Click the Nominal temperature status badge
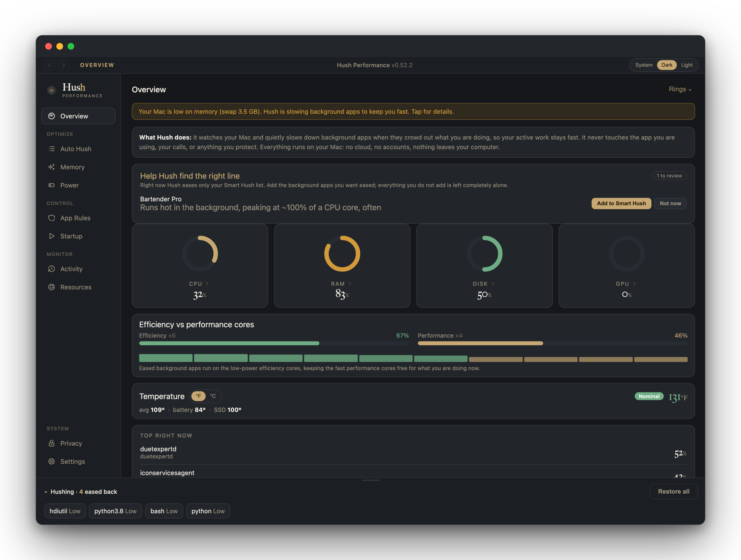Viewport: 741px width, 560px height. 649,396
